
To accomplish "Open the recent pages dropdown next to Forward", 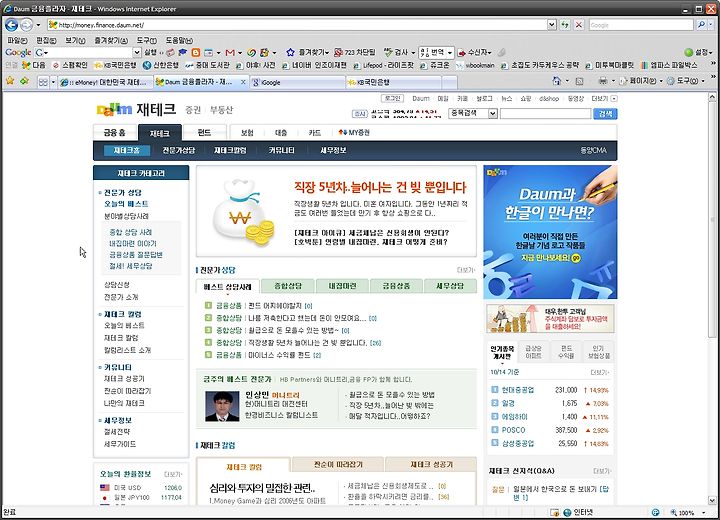I will click(x=38, y=25).
